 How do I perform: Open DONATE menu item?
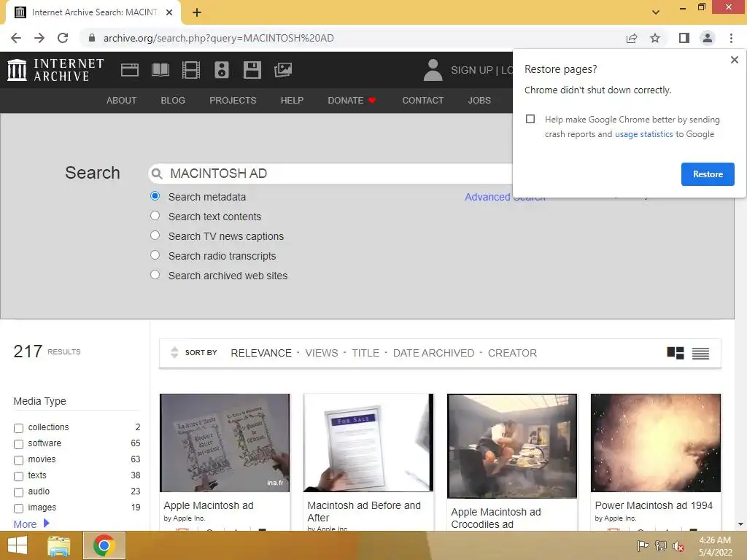[x=352, y=101]
